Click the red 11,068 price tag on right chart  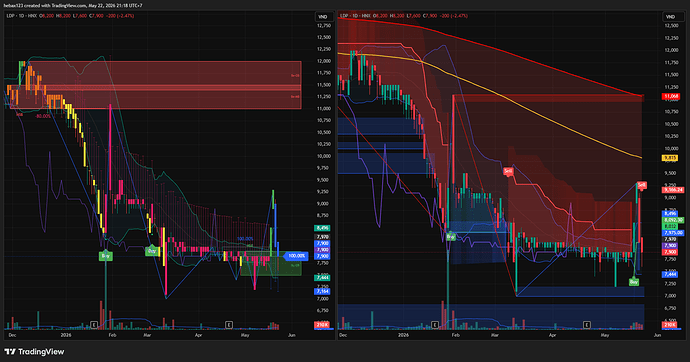click(671, 96)
